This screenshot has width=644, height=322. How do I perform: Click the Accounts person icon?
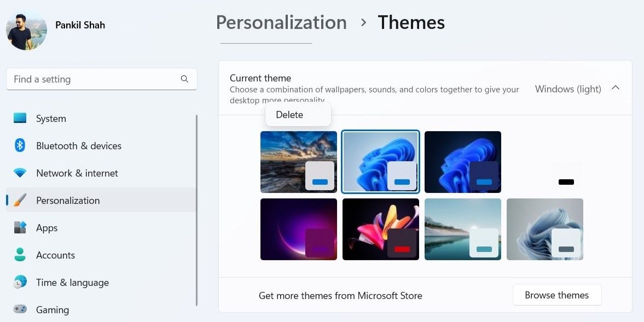tap(20, 255)
